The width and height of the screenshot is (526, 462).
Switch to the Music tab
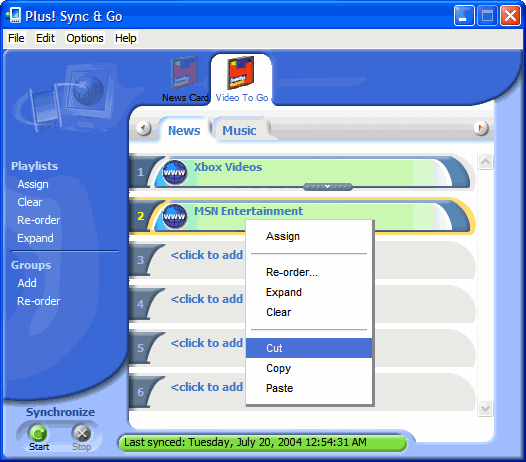click(x=239, y=131)
